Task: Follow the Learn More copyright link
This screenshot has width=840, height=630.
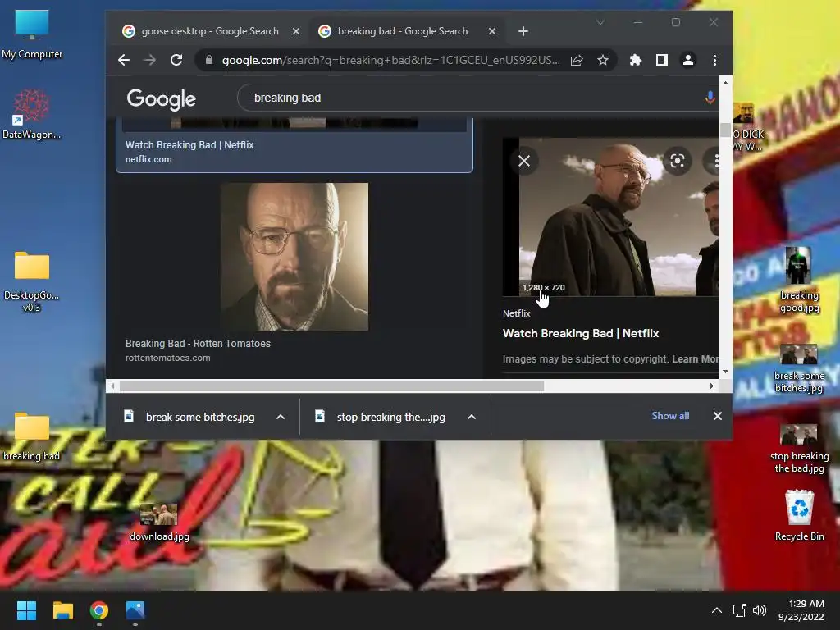Action: [x=696, y=359]
